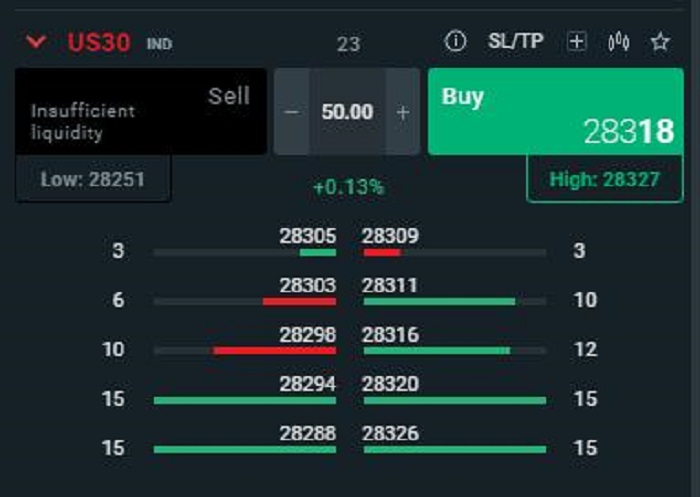
Task: Decrease volume with minus button
Action: pyautogui.click(x=292, y=112)
